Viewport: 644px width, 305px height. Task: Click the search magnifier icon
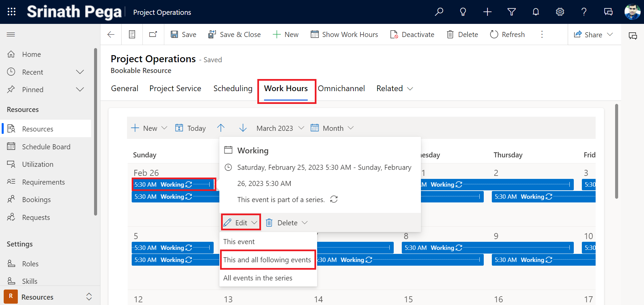tap(439, 12)
